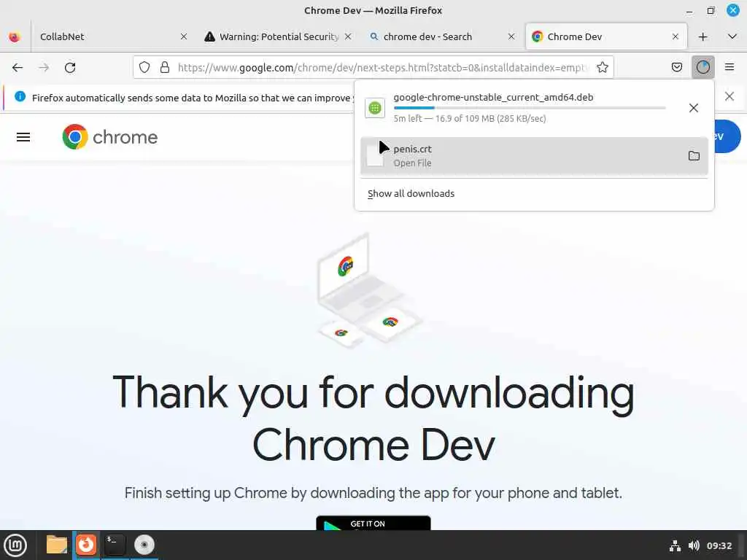Open a new tab with plus button
Screen dimensions: 747x560
[703, 36]
